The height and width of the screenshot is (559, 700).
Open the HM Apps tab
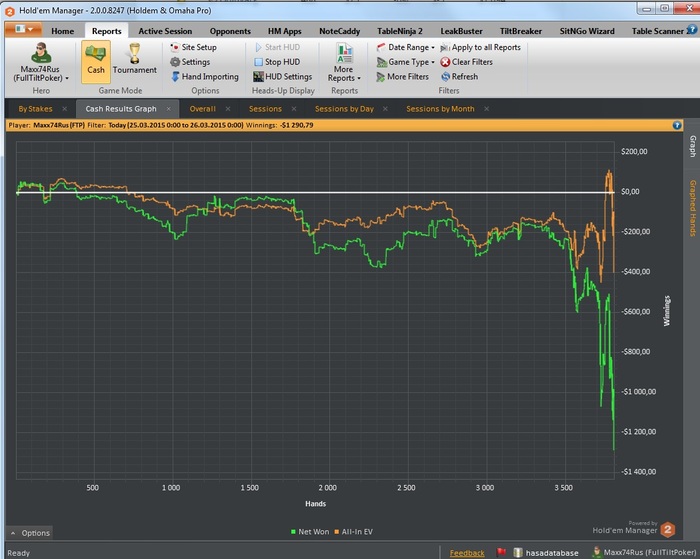(x=284, y=31)
